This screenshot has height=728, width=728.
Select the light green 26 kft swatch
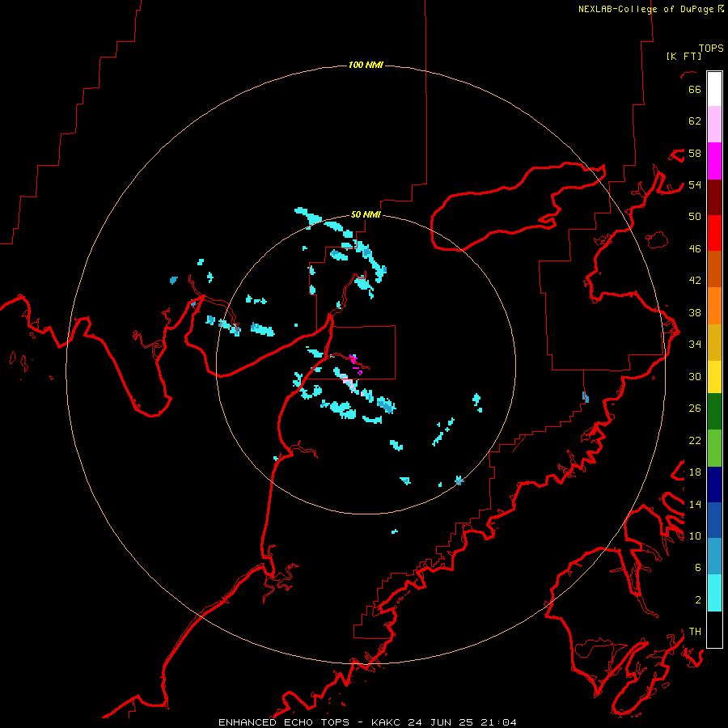tap(714, 448)
